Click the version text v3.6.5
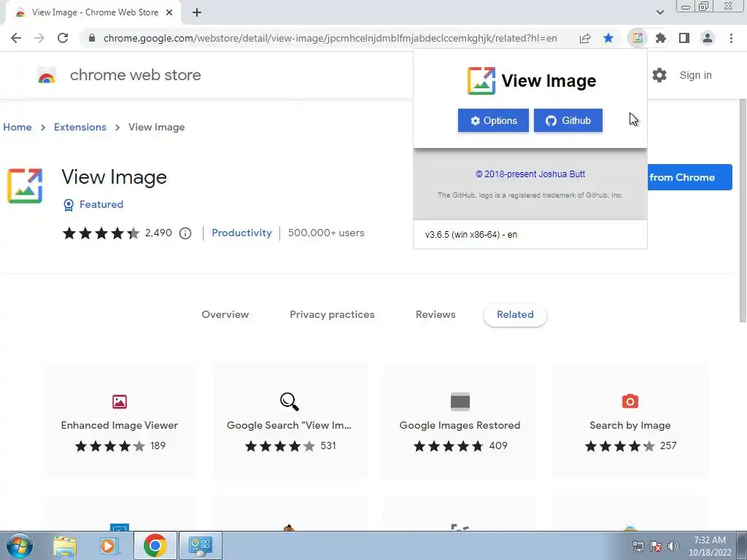Viewport: 747px width, 560px height. [471, 235]
